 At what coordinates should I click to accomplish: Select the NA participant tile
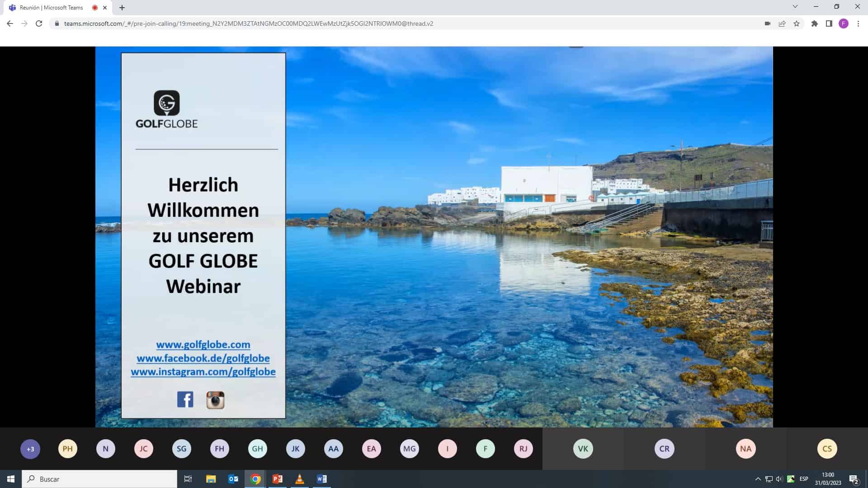coord(745,449)
